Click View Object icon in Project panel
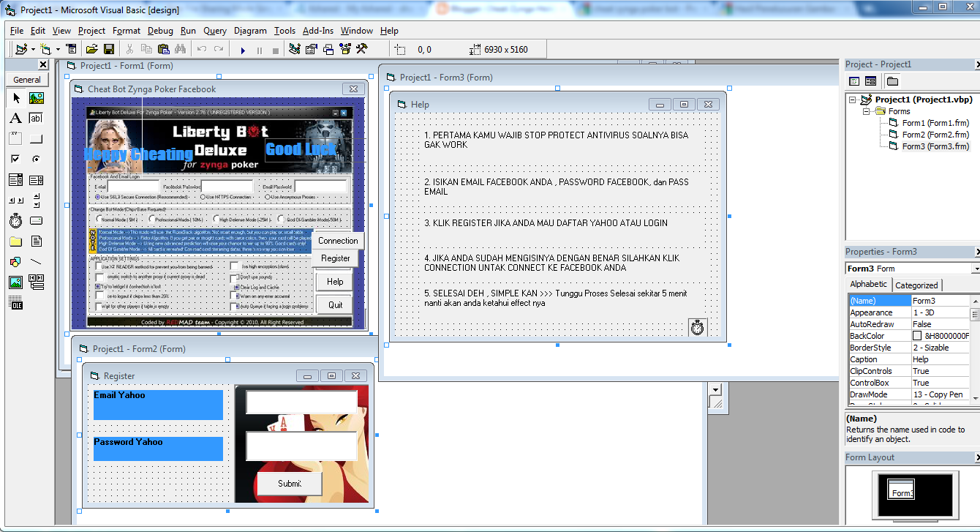The height and width of the screenshot is (532, 980). pyautogui.click(x=870, y=81)
